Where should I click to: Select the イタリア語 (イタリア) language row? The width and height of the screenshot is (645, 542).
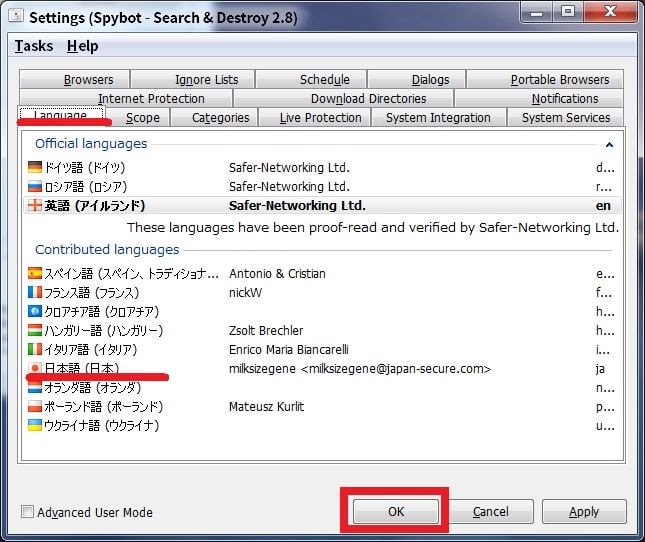click(322, 349)
